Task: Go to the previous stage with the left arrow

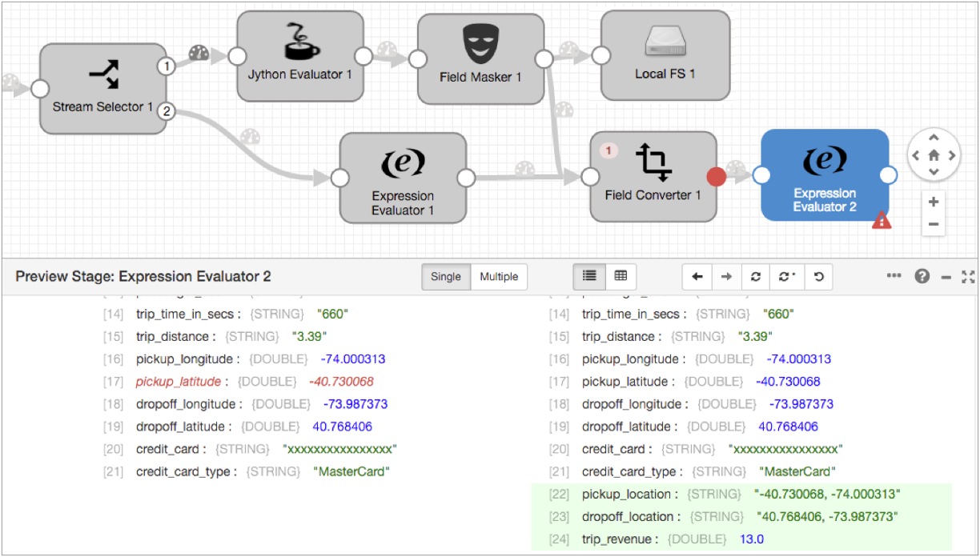Action: (697, 276)
